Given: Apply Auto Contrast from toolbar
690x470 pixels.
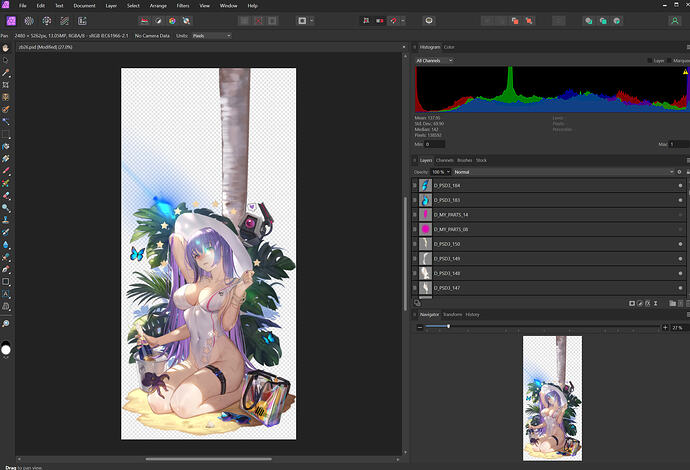Looking at the screenshot, I should click(x=158, y=21).
